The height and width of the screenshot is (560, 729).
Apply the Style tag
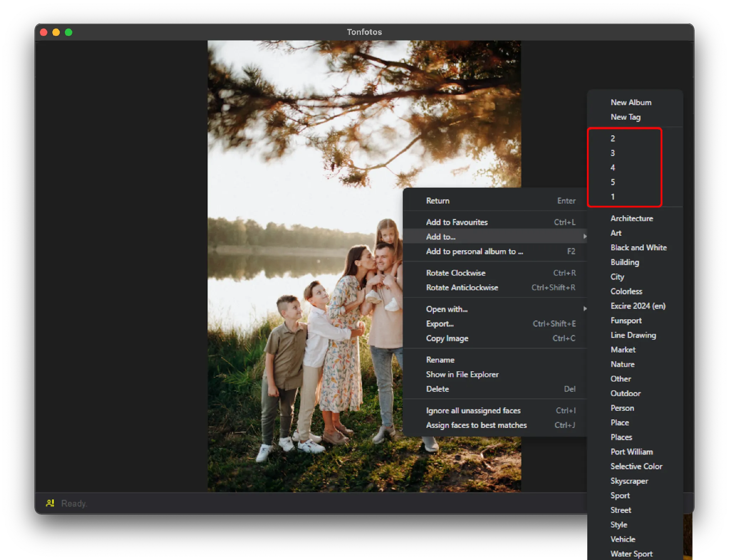(635, 525)
